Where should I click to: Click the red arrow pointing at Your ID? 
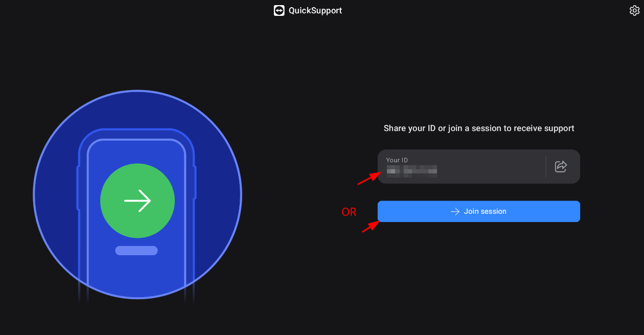(368, 178)
